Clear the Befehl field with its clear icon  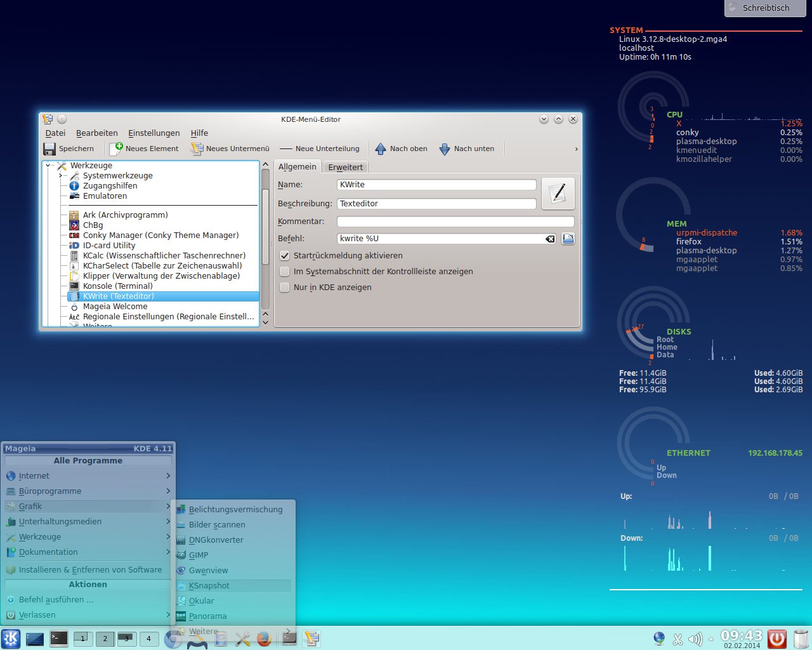tap(550, 239)
